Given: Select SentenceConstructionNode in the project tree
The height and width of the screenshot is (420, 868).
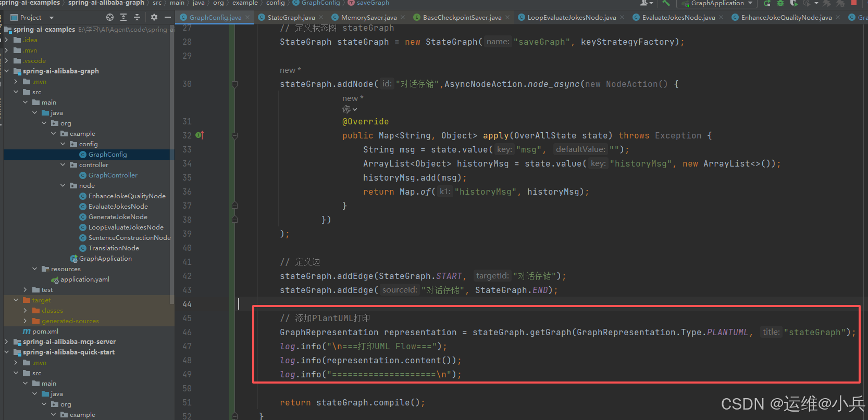Looking at the screenshot, I should coord(129,237).
